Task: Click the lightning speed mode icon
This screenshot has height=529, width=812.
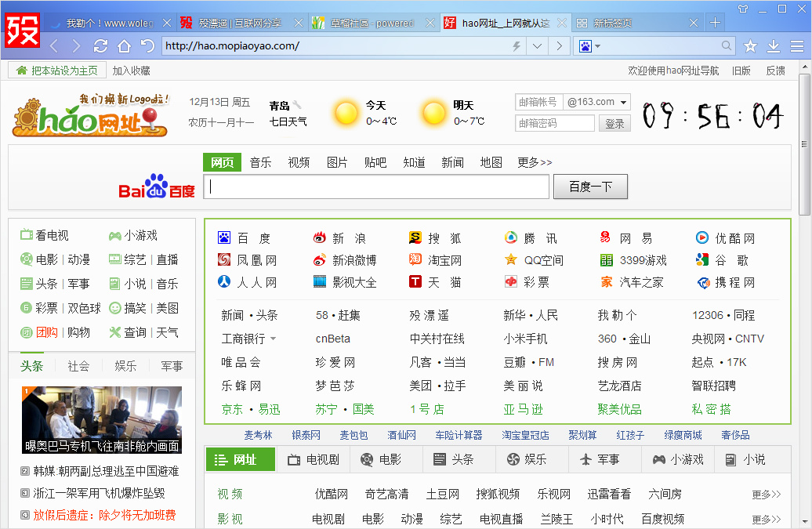Action: coord(517,46)
